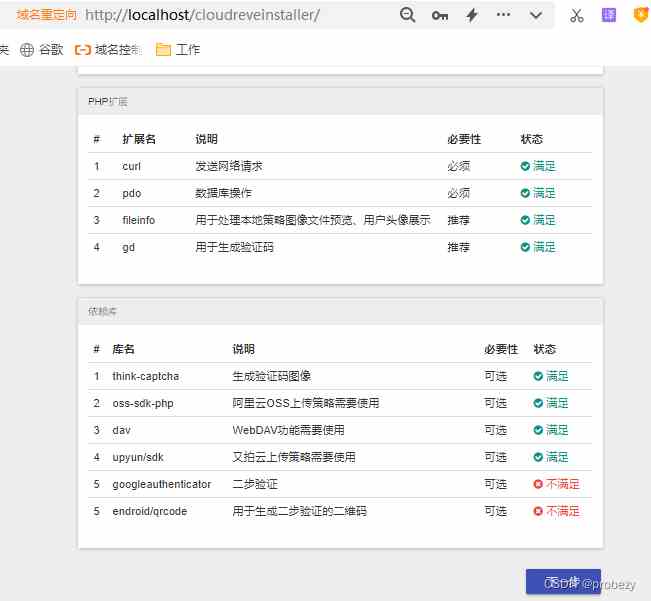Click the 不满足 status for endroid/qrcode
This screenshot has width=651, height=601.
(563, 511)
